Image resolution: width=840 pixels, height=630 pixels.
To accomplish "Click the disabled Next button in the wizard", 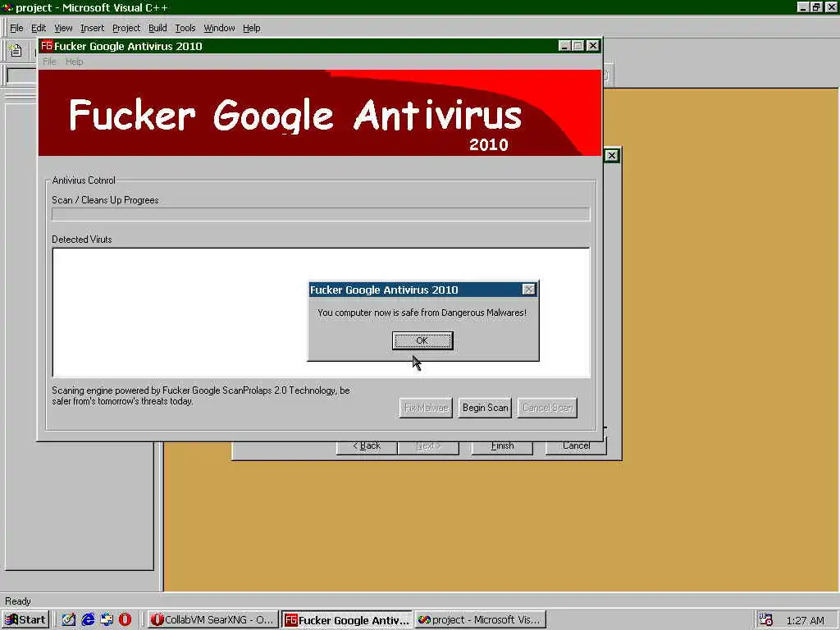I will tap(428, 447).
